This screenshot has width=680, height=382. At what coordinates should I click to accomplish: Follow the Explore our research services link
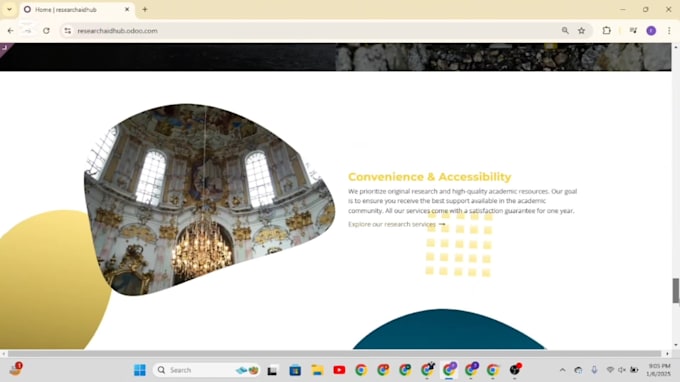click(x=396, y=224)
